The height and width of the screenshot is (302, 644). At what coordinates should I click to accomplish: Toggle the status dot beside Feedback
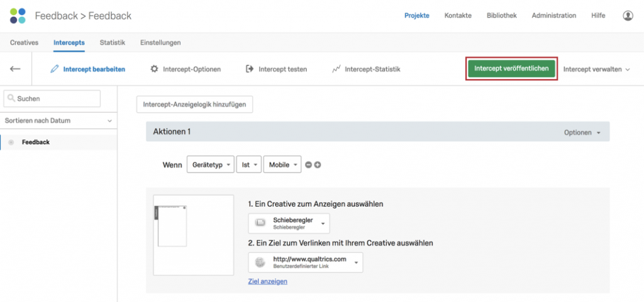[11, 142]
